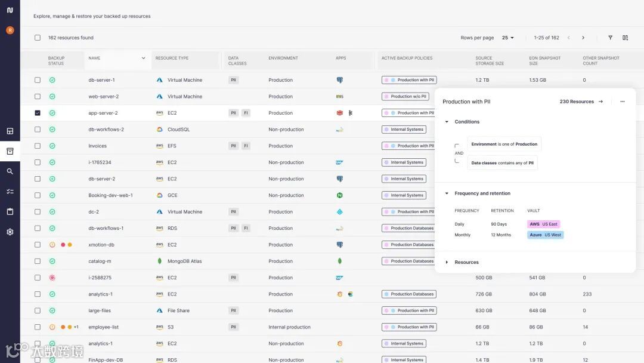Viewport: 644px width, 363px height.
Task: Select the xmotion-db row checkbox
Action: coord(38,245)
